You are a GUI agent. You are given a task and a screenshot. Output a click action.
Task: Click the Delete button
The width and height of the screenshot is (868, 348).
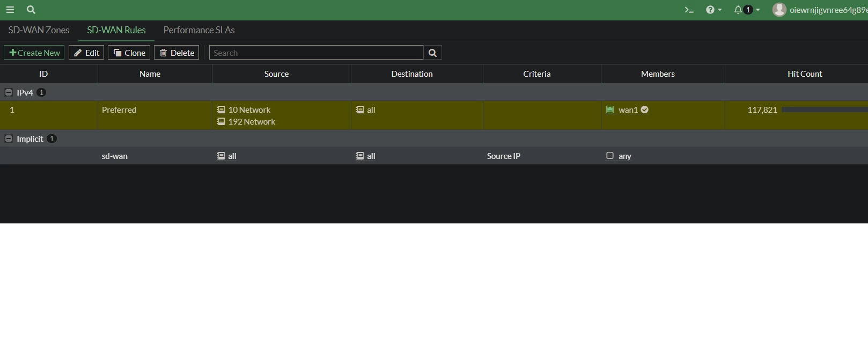[176, 53]
